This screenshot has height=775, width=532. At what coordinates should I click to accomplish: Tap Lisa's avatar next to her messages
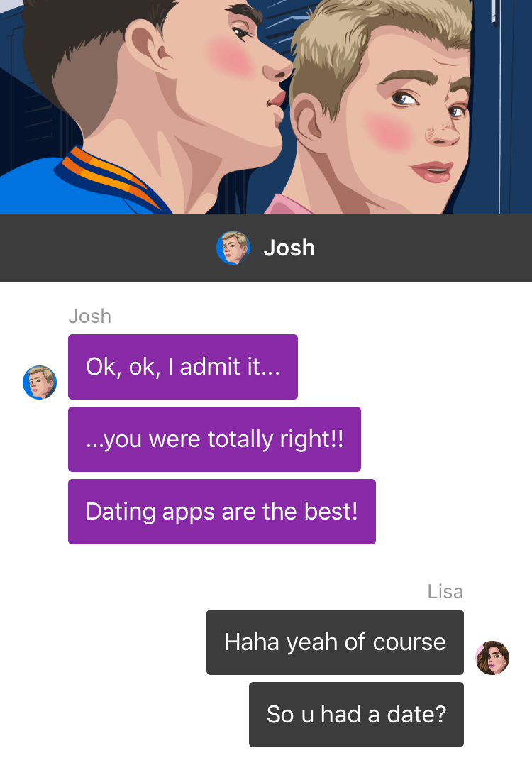pos(492,658)
